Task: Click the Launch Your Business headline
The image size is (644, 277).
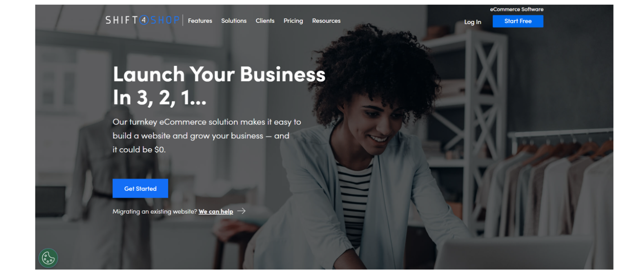Action: pyautogui.click(x=219, y=86)
